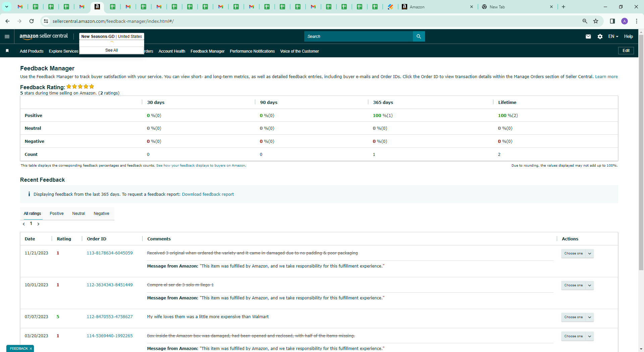Open the messages mail icon

pos(588,37)
